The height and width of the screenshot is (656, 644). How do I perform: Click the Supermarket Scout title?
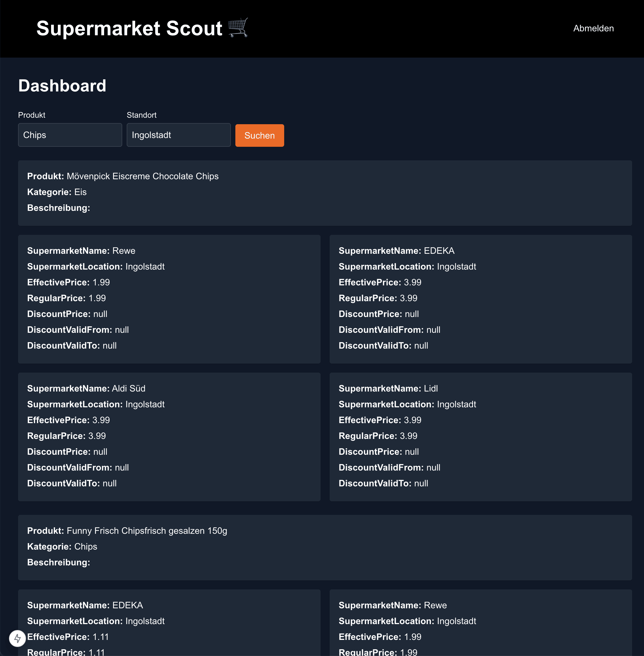[129, 29]
